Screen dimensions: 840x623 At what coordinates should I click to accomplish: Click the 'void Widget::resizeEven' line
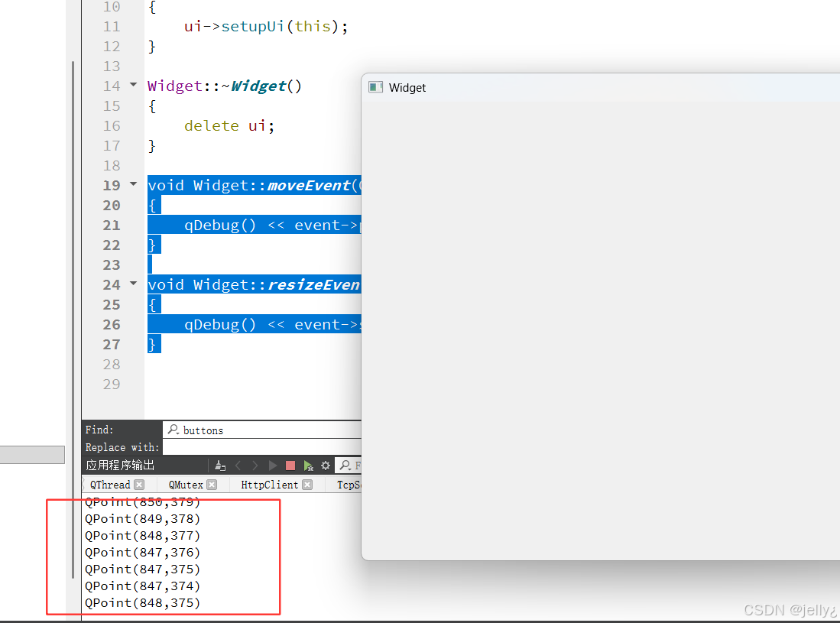255,285
